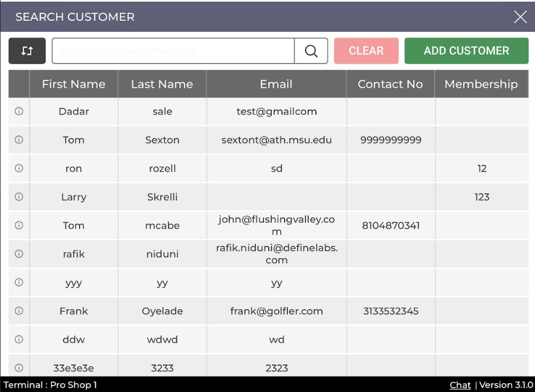Open info icon for Tom mcabe

(x=19, y=225)
